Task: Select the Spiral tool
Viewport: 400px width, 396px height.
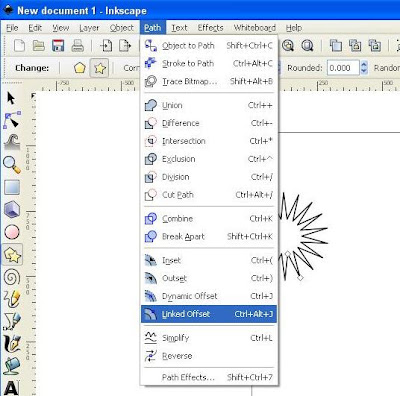Action: coord(12,277)
